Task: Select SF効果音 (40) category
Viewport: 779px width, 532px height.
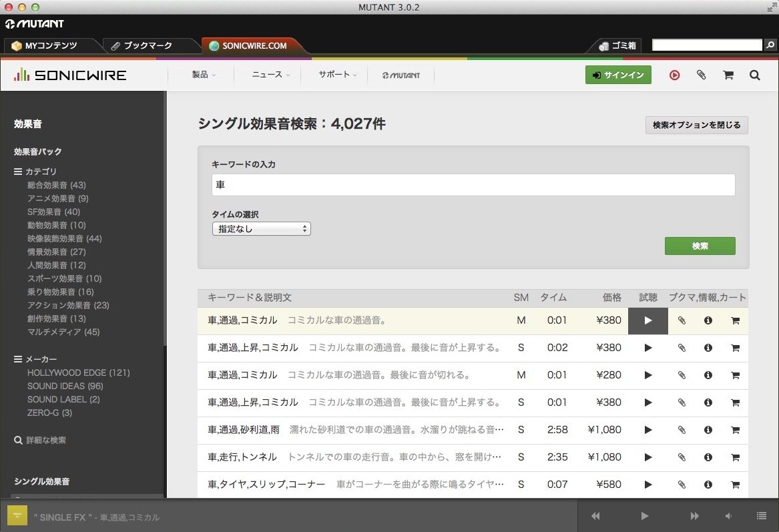Action: pyautogui.click(x=53, y=212)
